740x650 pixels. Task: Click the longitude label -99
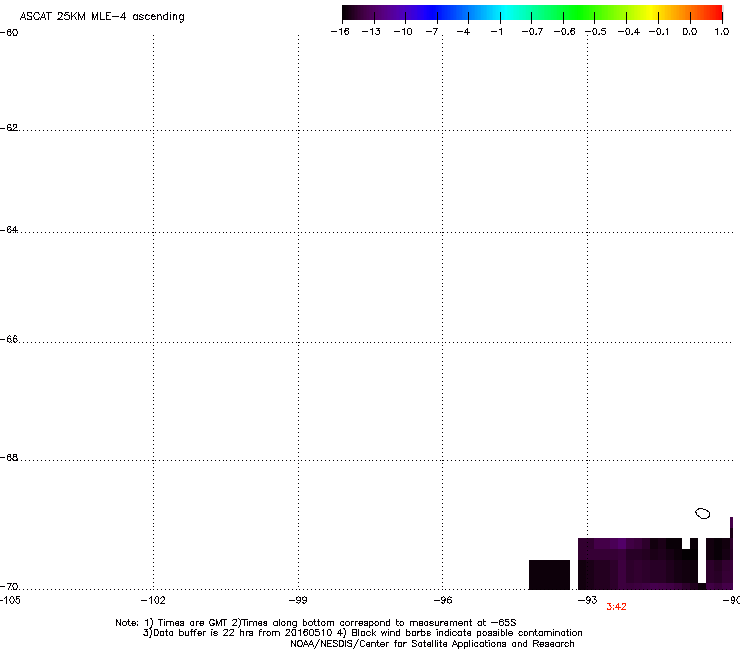(x=298, y=600)
